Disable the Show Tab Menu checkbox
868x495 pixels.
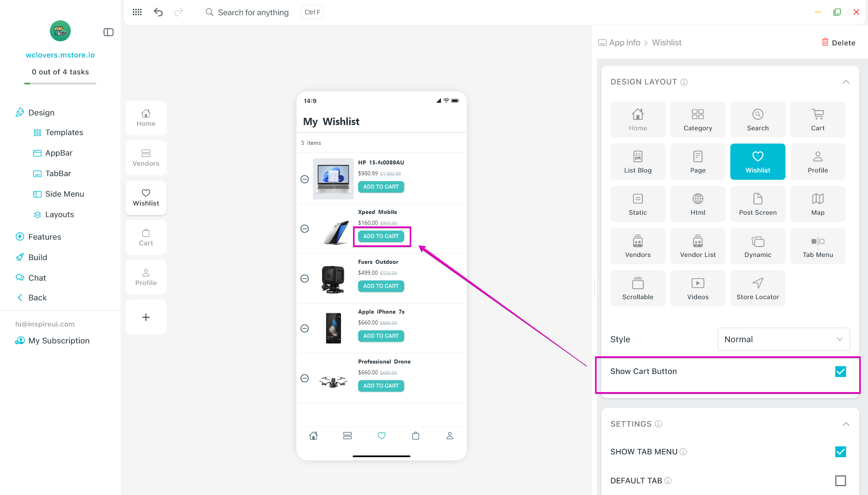click(840, 452)
